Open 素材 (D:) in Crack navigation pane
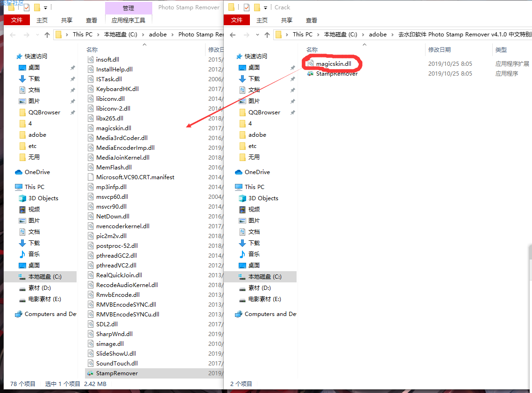The image size is (532, 393). coord(259,288)
